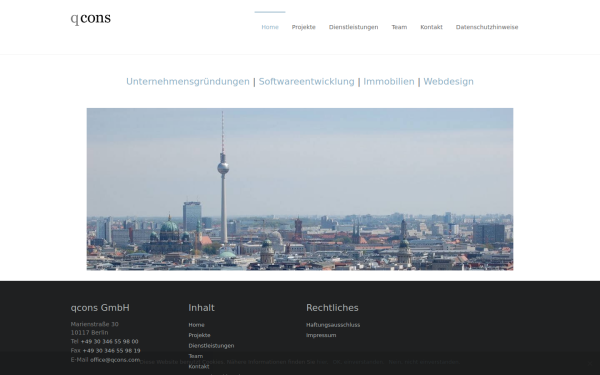Follow the Webdesign headline link
The width and height of the screenshot is (600, 375).
[448, 82]
